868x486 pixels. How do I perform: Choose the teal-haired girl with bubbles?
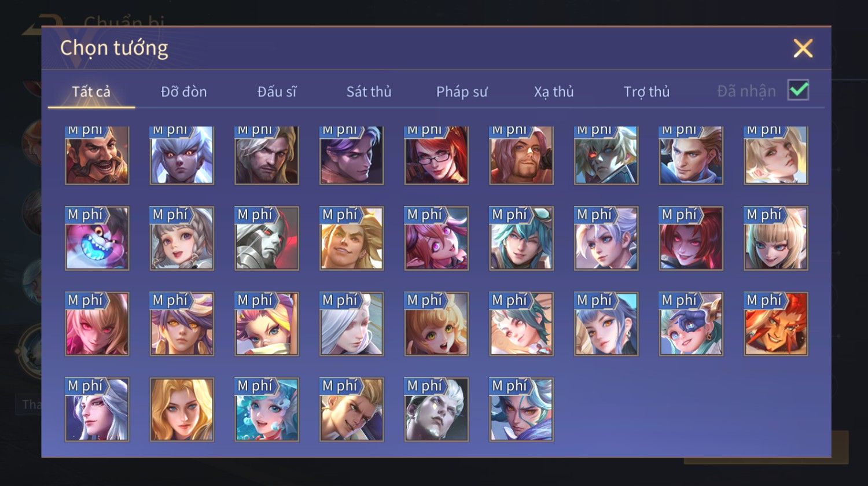point(267,410)
